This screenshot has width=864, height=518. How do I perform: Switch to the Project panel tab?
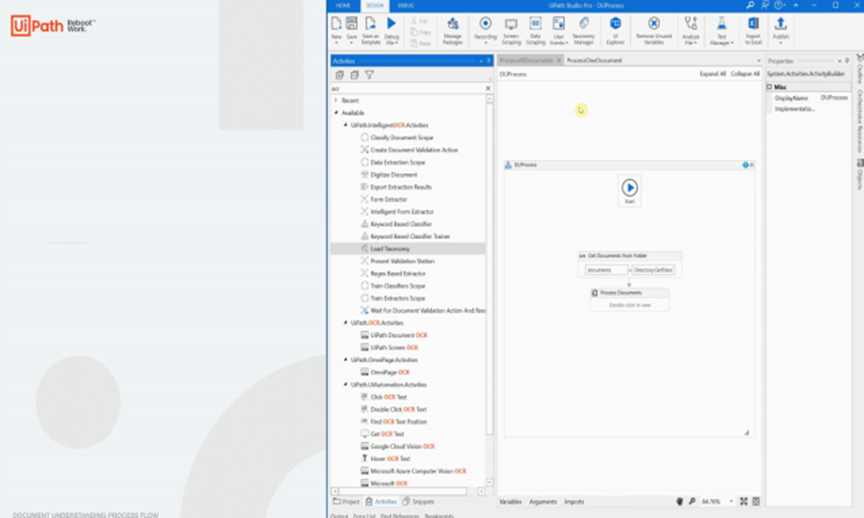[x=346, y=501]
